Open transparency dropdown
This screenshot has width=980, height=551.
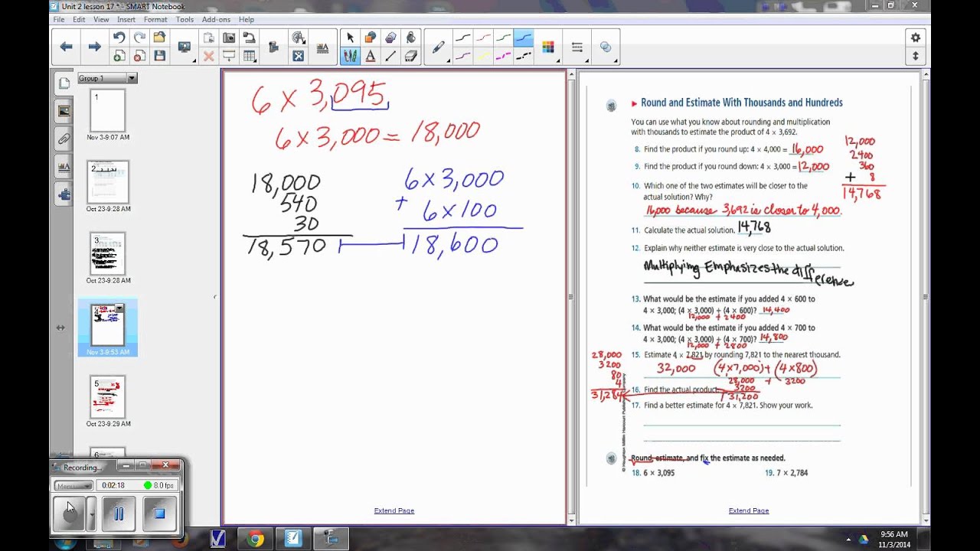click(606, 47)
